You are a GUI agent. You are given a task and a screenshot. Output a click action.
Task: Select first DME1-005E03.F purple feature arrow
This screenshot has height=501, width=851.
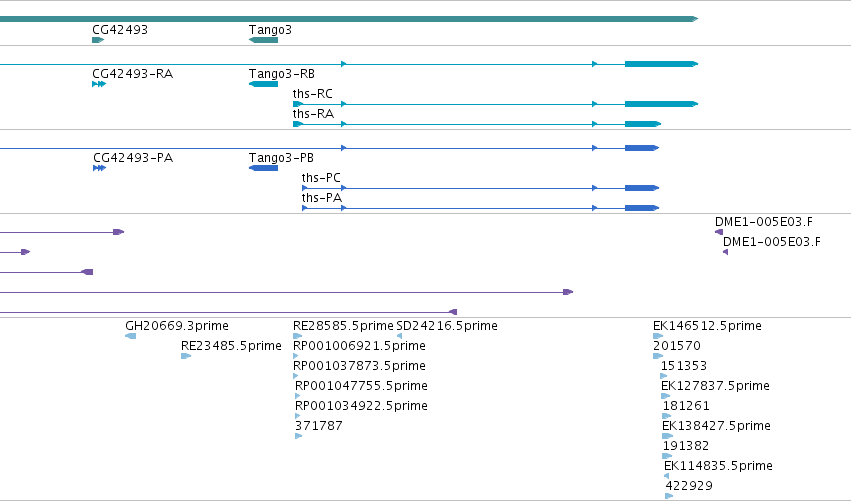(x=719, y=232)
